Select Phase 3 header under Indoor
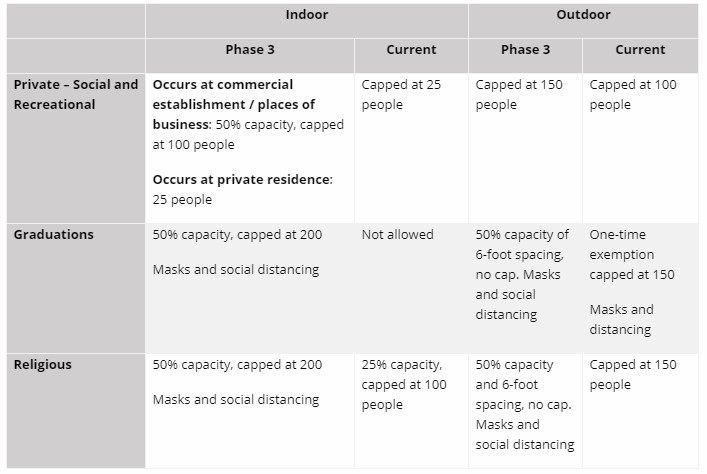Screen dimensions: 707x474 pyautogui.click(x=250, y=50)
